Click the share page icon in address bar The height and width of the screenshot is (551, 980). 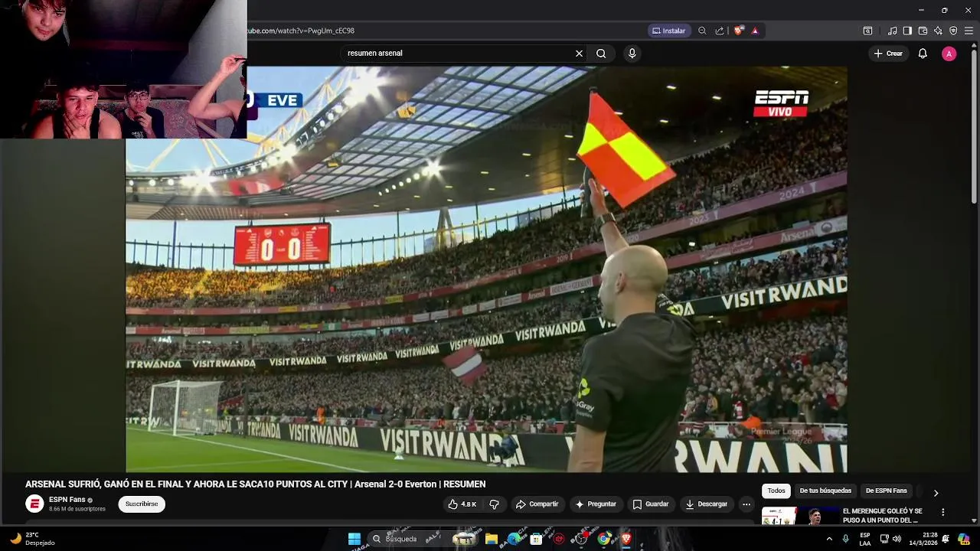click(x=720, y=31)
